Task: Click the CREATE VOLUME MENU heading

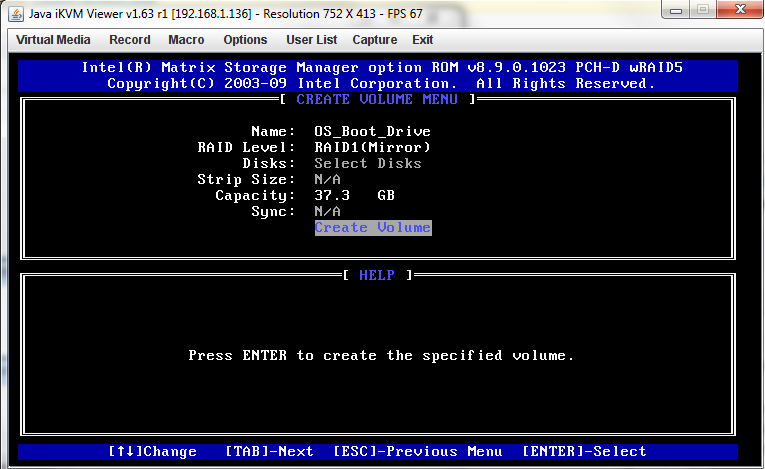Action: (x=377, y=100)
